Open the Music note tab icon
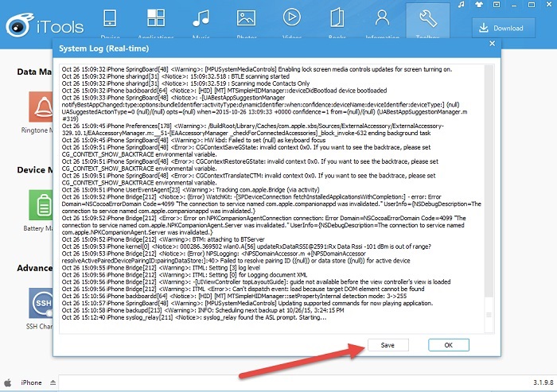 [x=201, y=18]
